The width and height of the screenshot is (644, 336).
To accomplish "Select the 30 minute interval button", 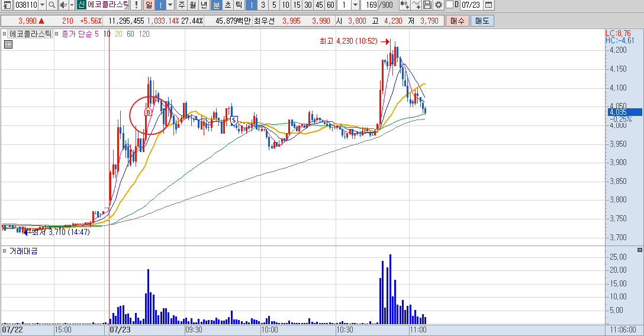I will [308, 5].
